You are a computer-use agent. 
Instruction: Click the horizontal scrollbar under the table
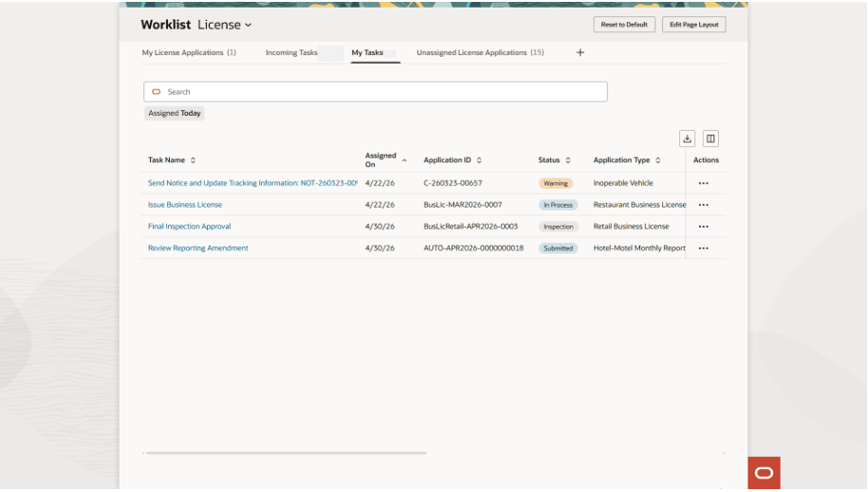click(x=286, y=453)
